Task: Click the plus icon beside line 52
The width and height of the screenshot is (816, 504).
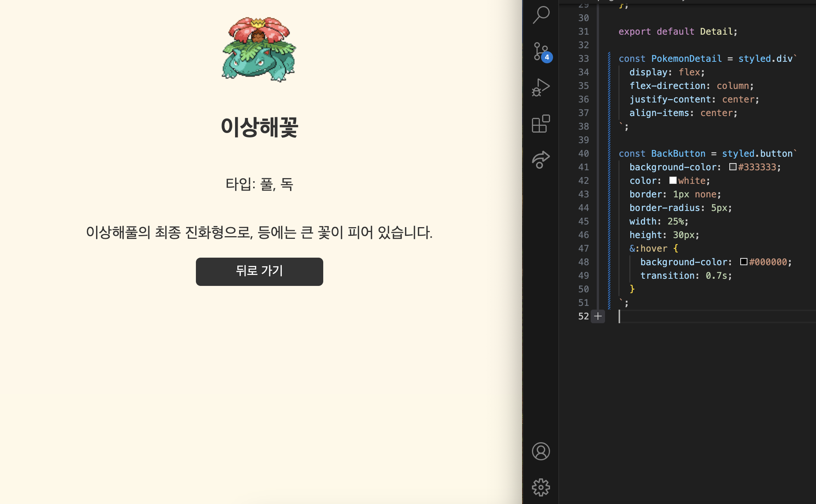Action: click(x=598, y=316)
